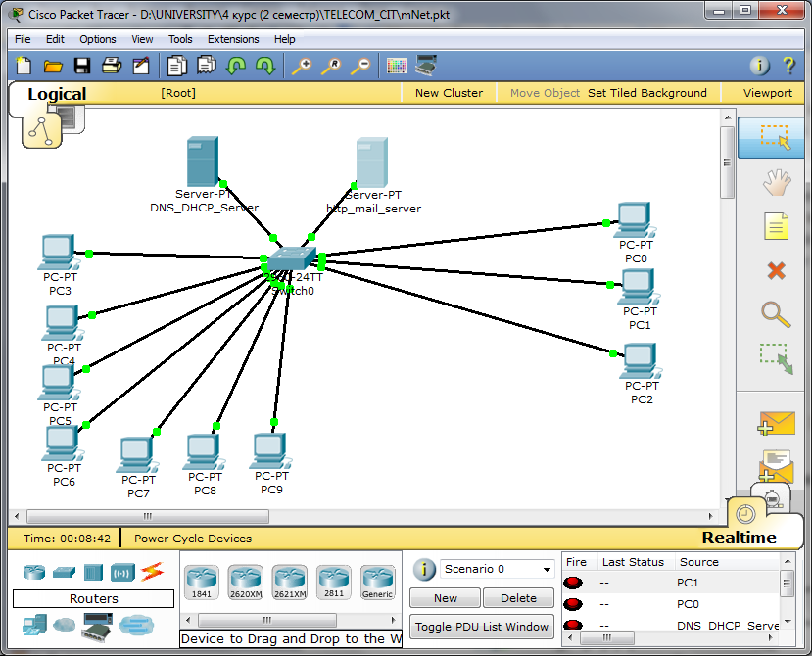The height and width of the screenshot is (656, 812).
Task: Open a file using the folder icon
Action: (53, 66)
